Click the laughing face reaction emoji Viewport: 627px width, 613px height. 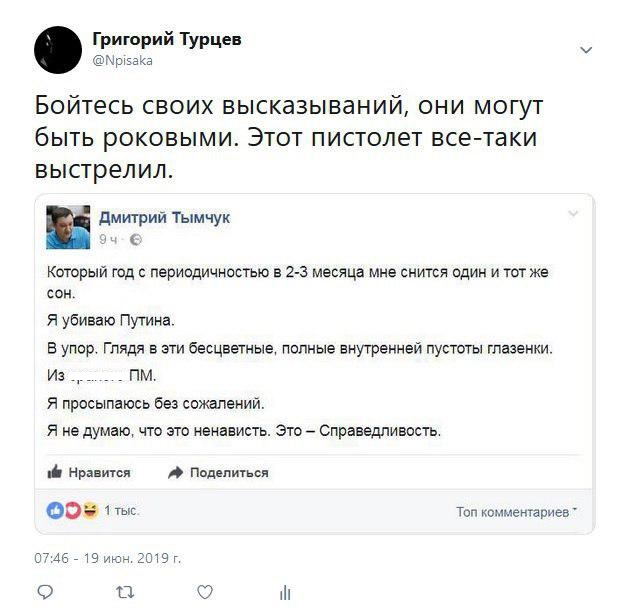coord(88,511)
